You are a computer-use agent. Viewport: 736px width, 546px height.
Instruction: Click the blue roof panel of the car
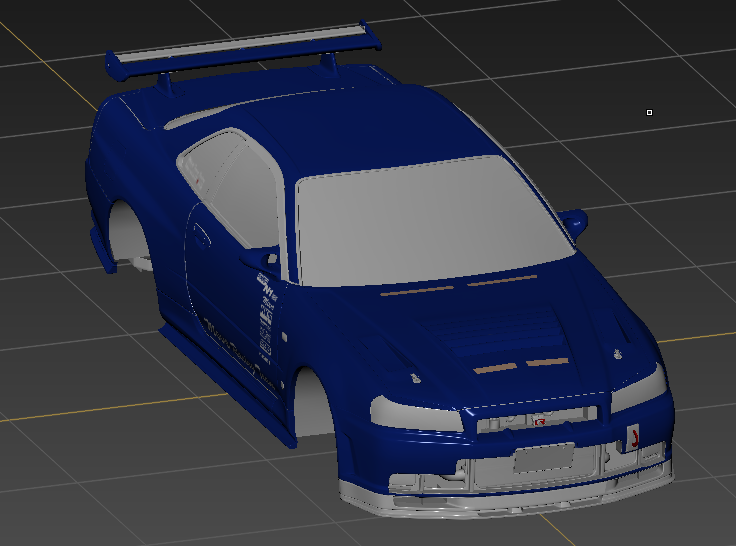point(376,127)
